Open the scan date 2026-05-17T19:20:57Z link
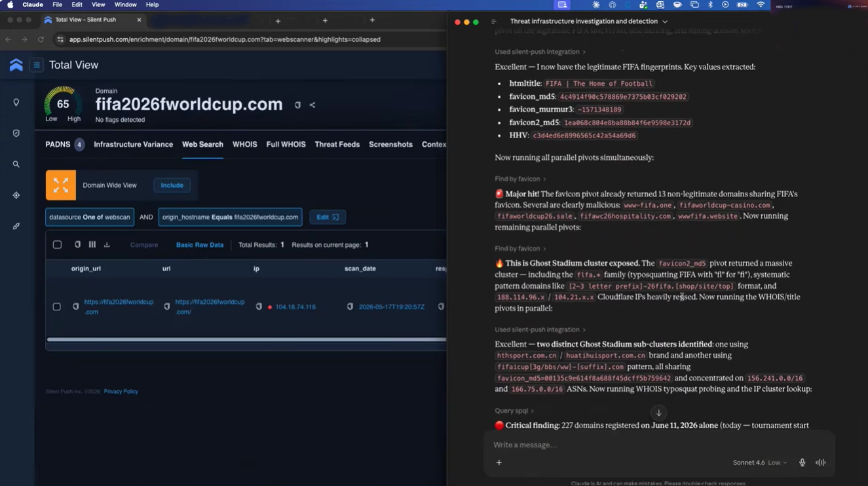868x486 pixels. coord(392,307)
